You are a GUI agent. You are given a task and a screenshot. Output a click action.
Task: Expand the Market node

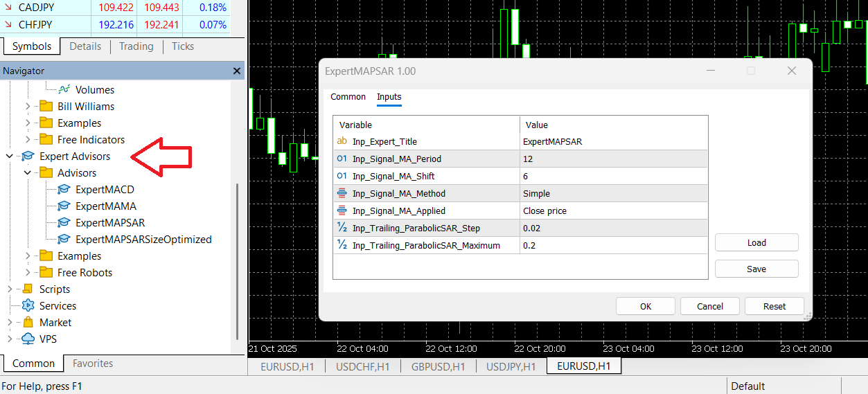10,322
